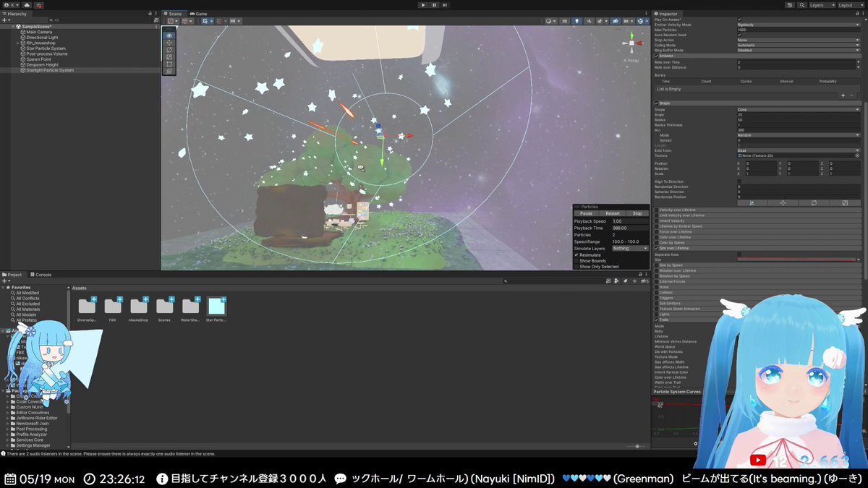Toggle the Resimulate checkbox
The image size is (868, 488).
coord(576,255)
